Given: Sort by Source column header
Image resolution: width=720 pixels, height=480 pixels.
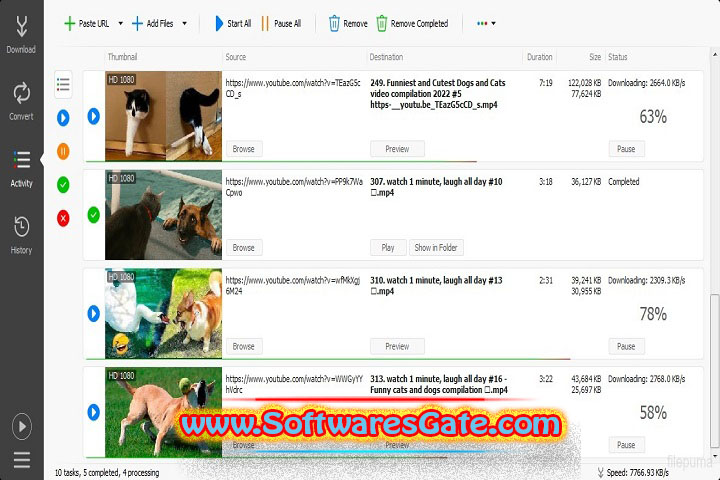Looking at the screenshot, I should [236, 57].
